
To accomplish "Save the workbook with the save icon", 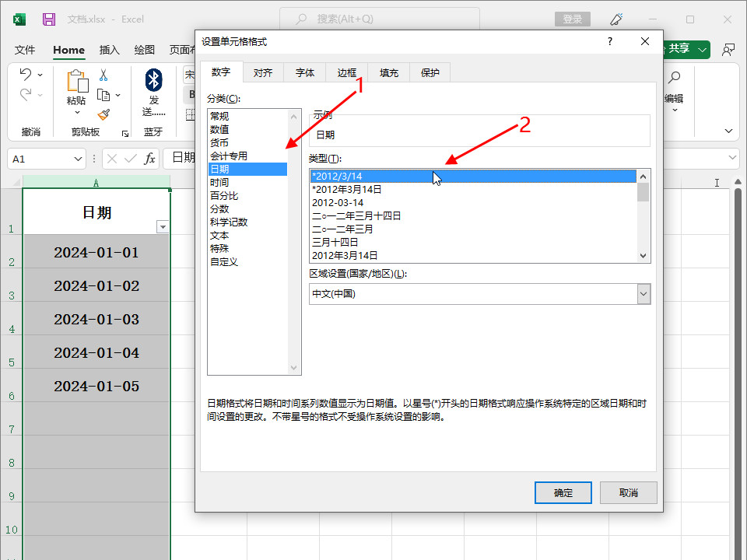I will point(48,19).
